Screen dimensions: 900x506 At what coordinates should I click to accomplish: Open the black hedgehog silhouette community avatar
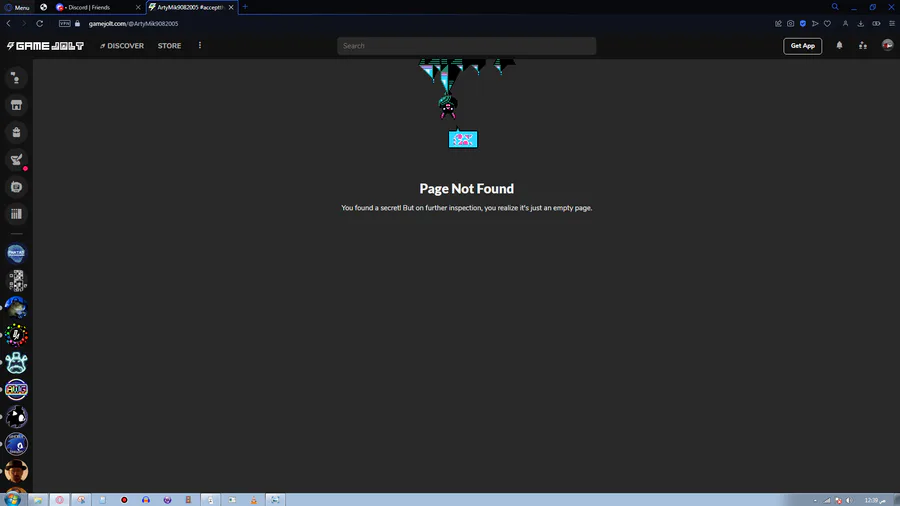(16, 417)
